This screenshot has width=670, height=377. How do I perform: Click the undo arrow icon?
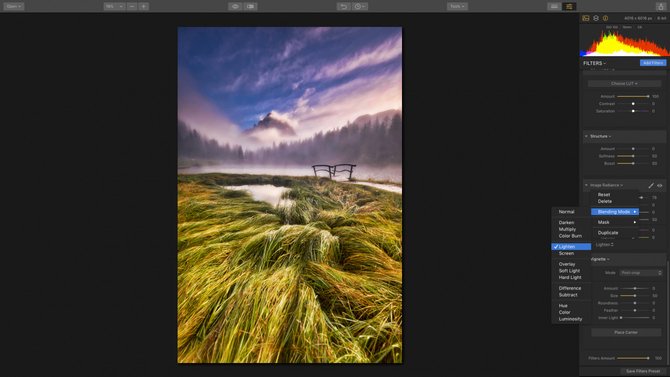tap(344, 6)
